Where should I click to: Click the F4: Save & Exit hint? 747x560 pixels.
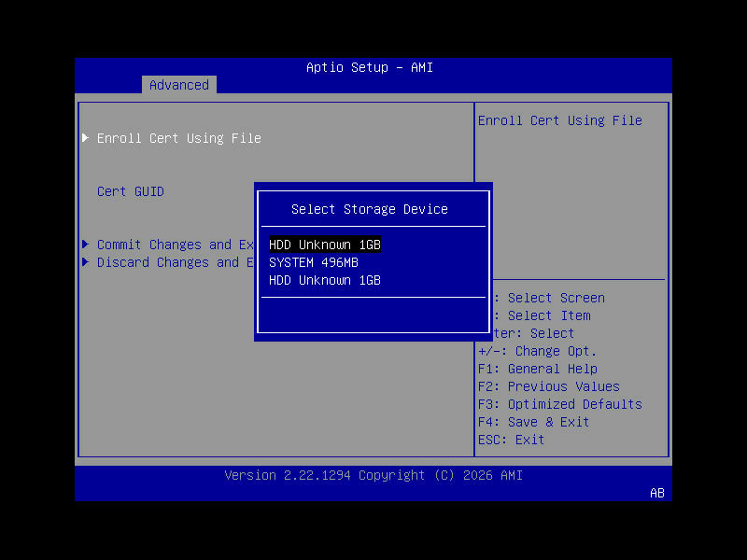pos(533,422)
